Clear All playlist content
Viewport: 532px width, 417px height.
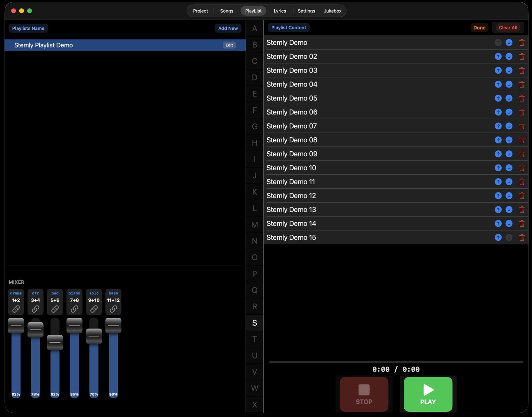coord(508,28)
